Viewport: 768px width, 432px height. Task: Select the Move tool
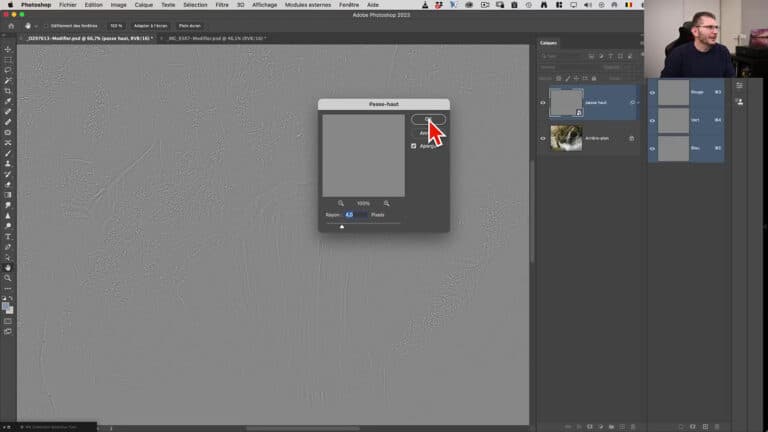pyautogui.click(x=8, y=49)
